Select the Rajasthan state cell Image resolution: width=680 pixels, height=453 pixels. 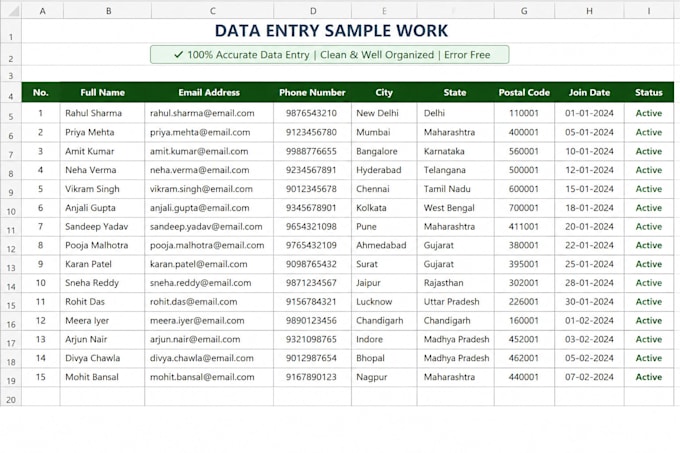click(x=455, y=283)
